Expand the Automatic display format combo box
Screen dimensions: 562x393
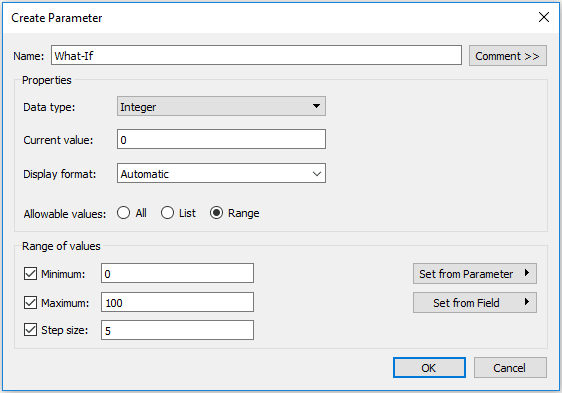point(221,173)
